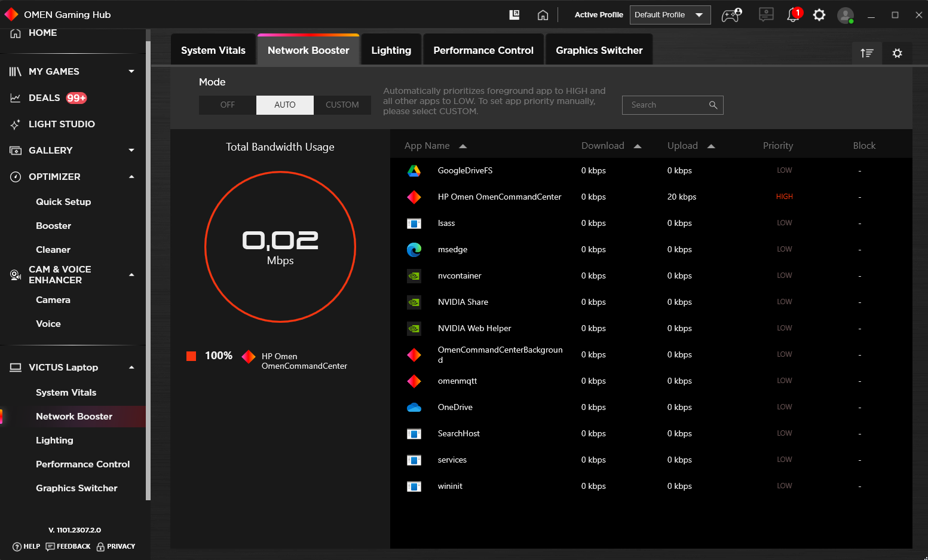Switch to the System Vitals top tab

[213, 50]
